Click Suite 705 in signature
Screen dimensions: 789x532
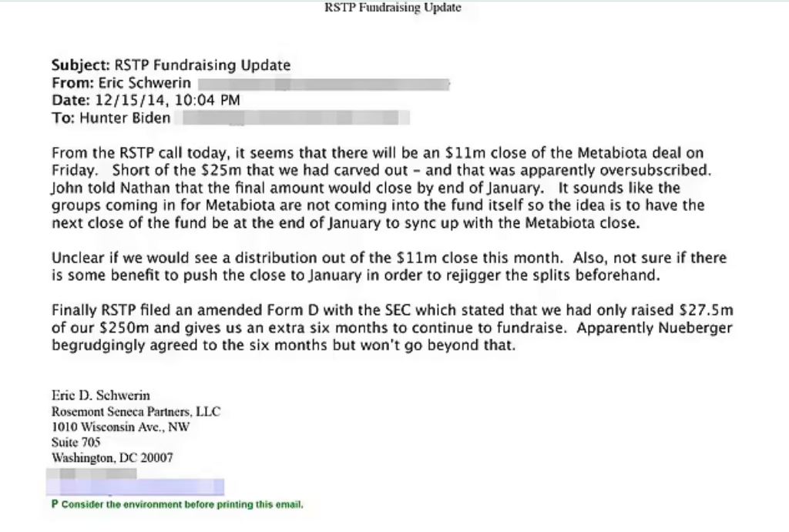[76, 442]
